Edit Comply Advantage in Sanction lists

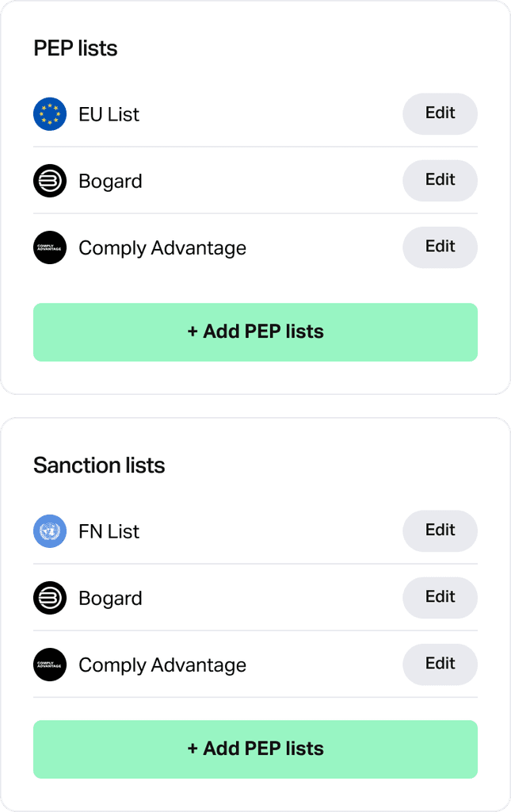click(x=440, y=665)
